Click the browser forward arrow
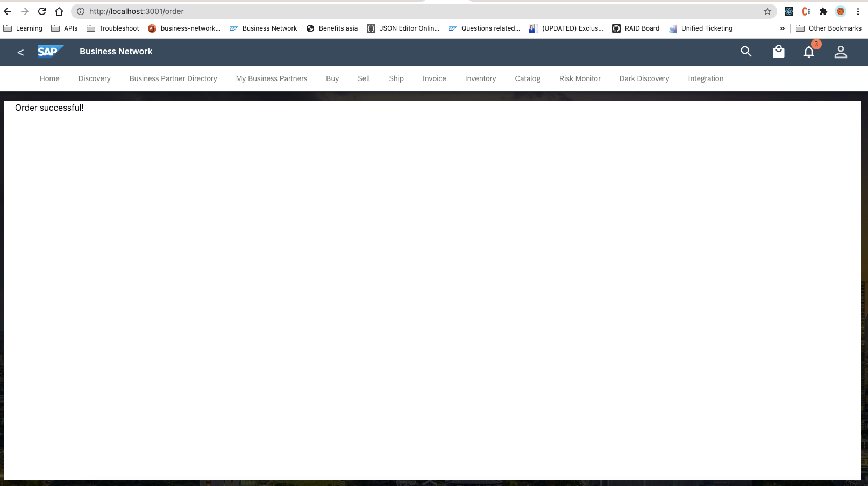 click(25, 11)
